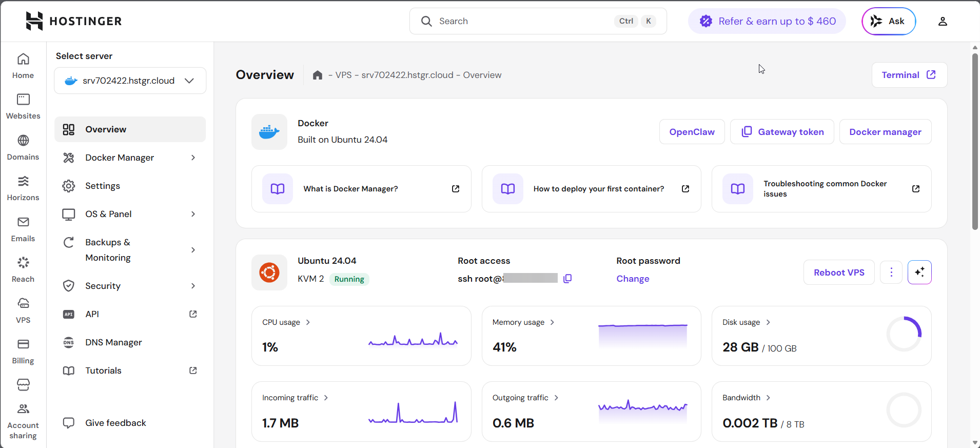Image resolution: width=980 pixels, height=448 pixels.
Task: Open DNS Manager in the sidebar
Action: [130, 342]
